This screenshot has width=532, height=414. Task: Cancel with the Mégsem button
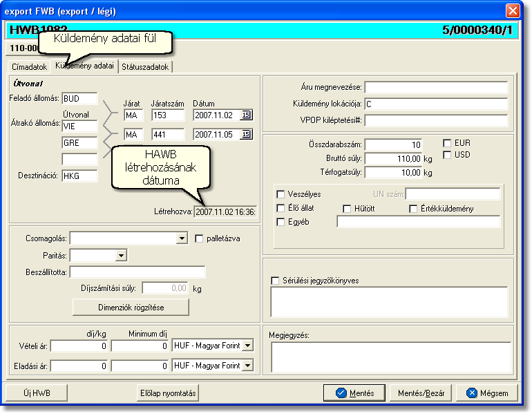[487, 393]
